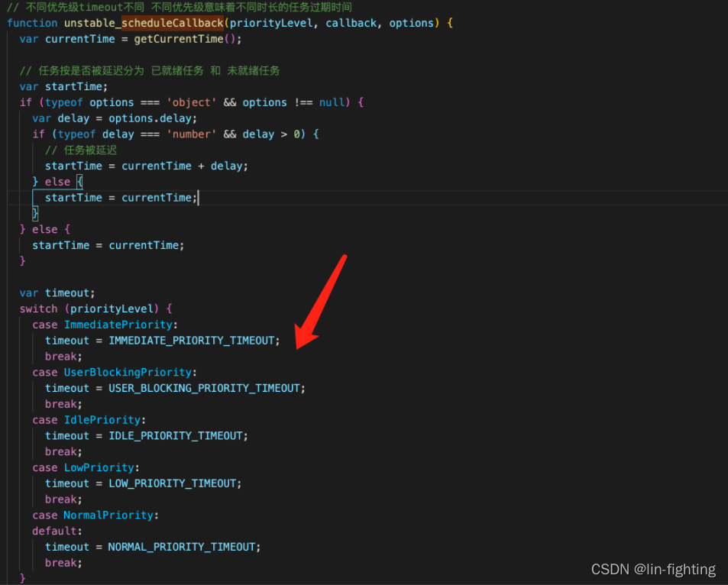The width and height of the screenshot is (728, 585).
Task: Click the LowPriority case label
Action: click(x=99, y=467)
